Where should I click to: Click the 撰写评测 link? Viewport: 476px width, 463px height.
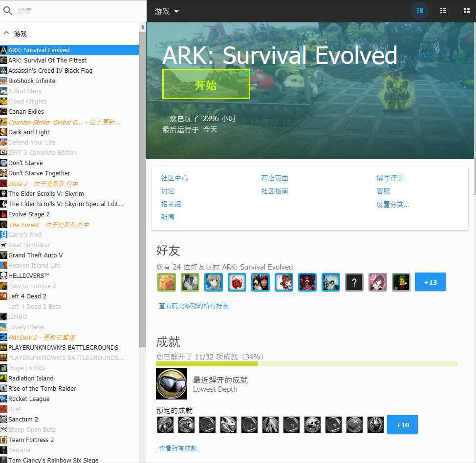[390, 178]
